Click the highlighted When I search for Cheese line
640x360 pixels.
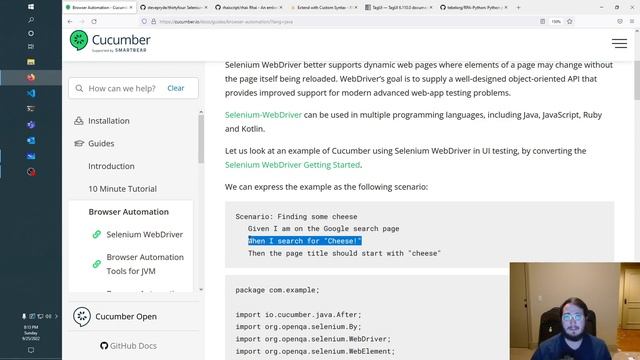[x=304, y=241]
